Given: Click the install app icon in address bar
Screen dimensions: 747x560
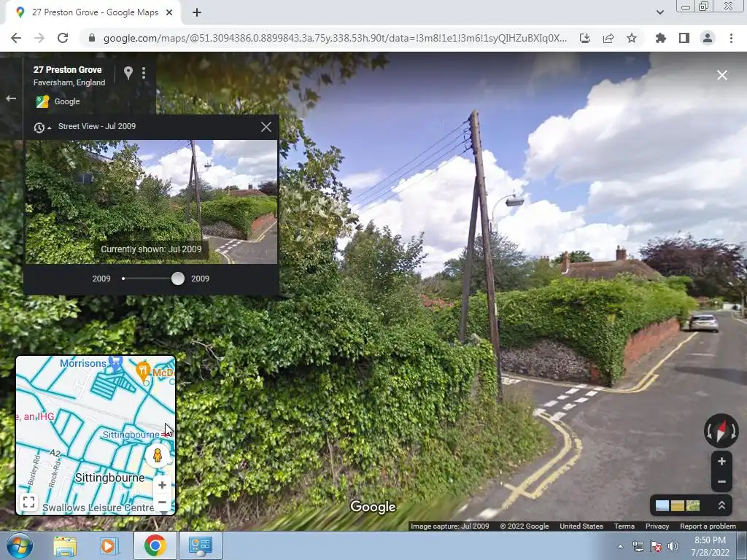Looking at the screenshot, I should [585, 38].
